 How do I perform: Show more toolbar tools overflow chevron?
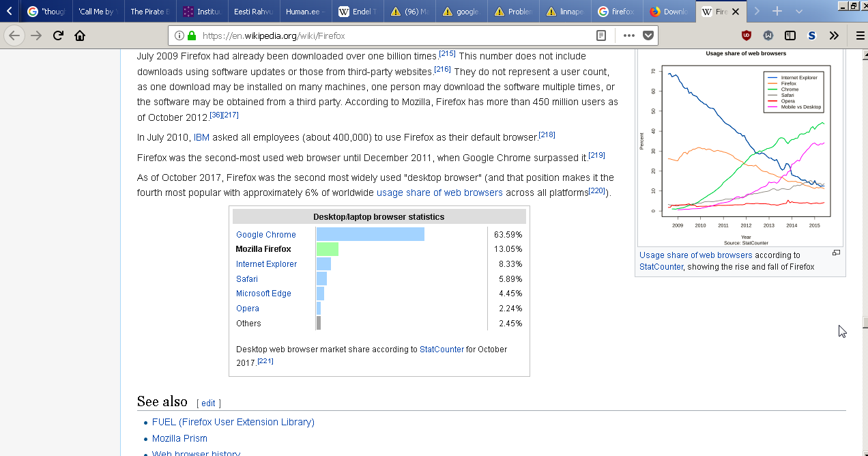click(834, 35)
